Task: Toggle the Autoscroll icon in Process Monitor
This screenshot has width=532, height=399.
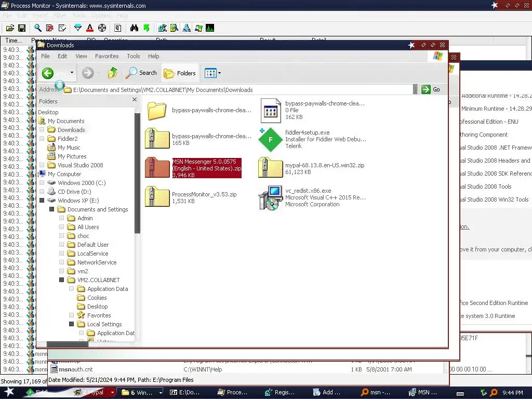Action: point(50,28)
